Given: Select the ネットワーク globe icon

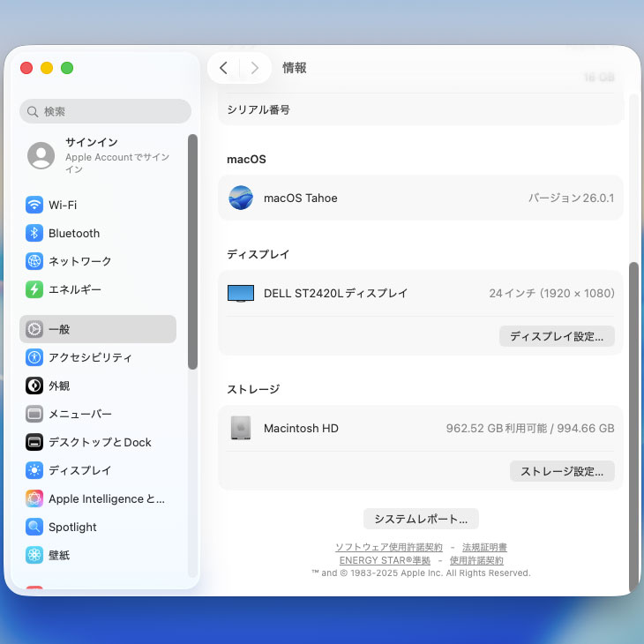Looking at the screenshot, I should [x=34, y=261].
